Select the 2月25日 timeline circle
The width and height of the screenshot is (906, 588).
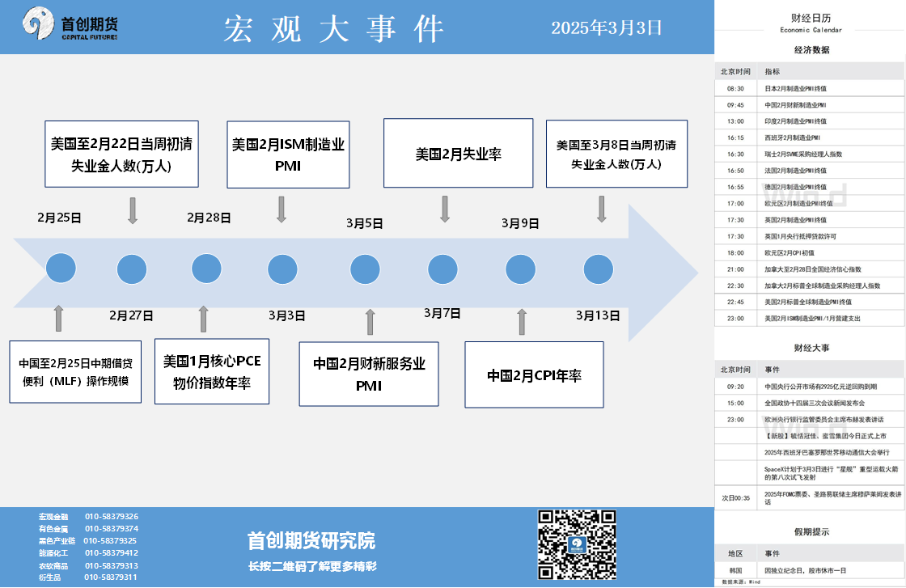point(60,269)
